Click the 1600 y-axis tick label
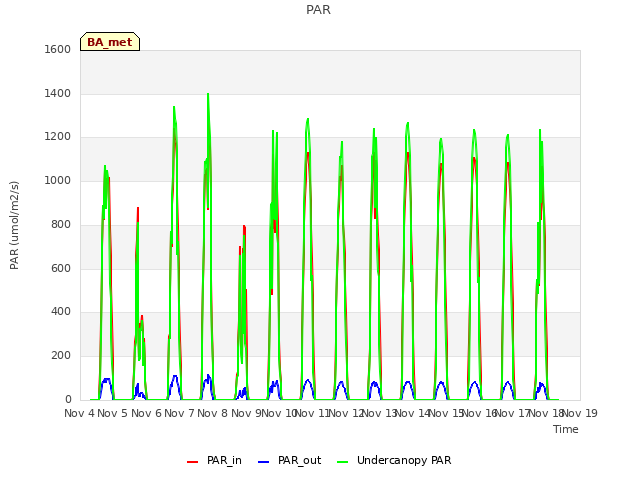Viewport: 640px width, 480px height. tap(58, 49)
